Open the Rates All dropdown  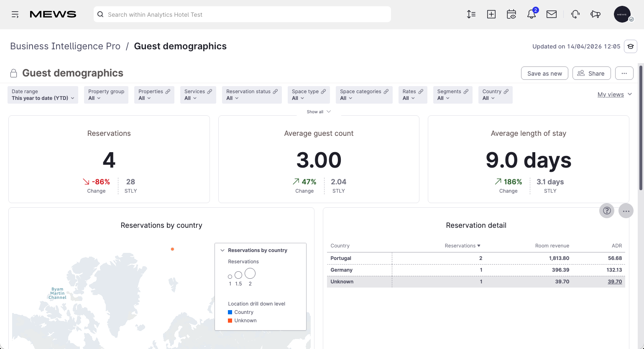413,95
